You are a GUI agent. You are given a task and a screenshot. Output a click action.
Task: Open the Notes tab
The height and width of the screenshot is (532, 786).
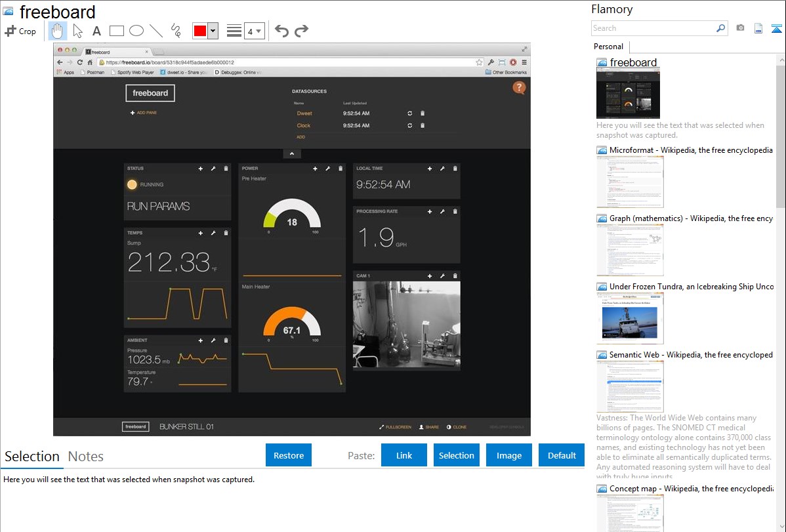point(86,457)
